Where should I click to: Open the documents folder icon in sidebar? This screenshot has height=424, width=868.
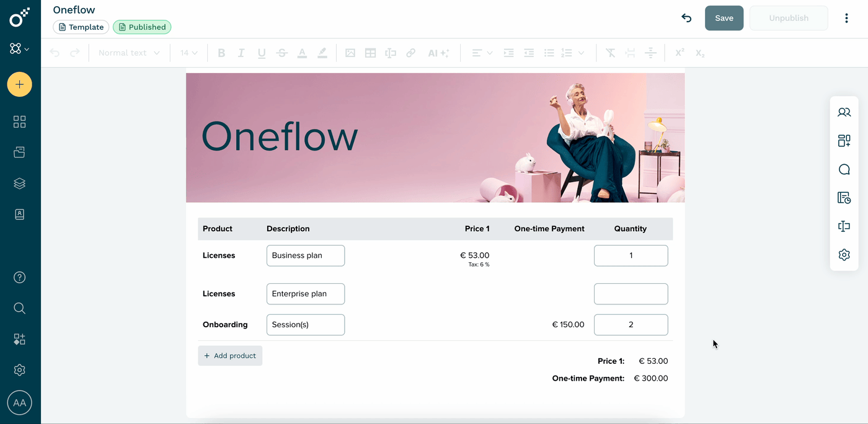20,152
